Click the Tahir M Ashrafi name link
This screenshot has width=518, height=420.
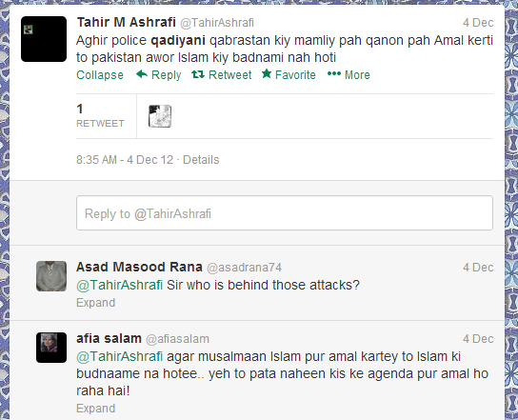127,22
